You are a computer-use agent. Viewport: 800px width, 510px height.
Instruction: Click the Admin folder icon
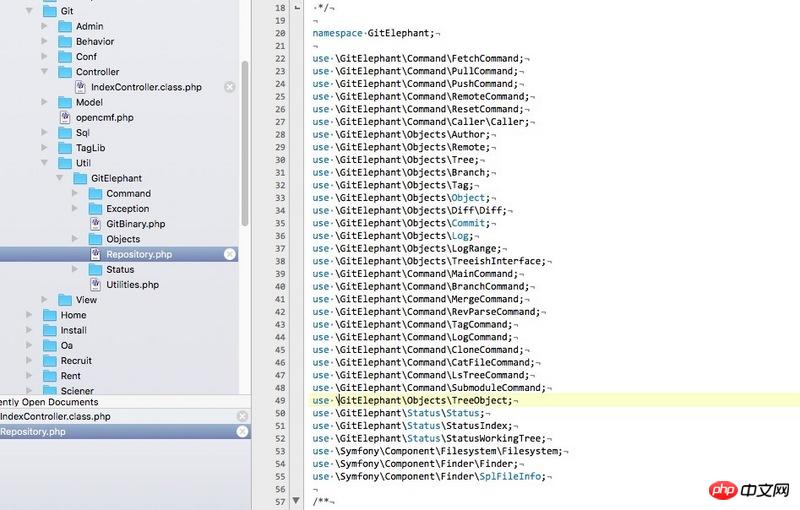tap(65, 26)
